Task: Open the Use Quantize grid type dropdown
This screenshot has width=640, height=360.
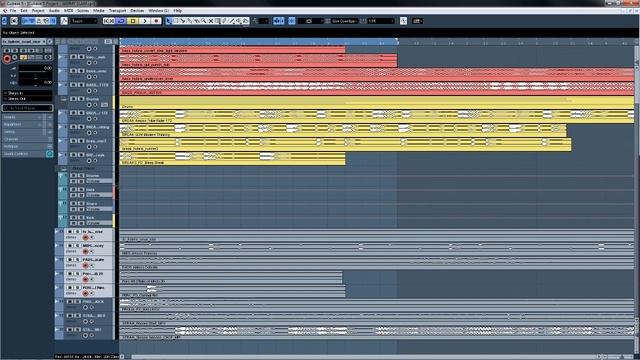Action: (x=344, y=21)
